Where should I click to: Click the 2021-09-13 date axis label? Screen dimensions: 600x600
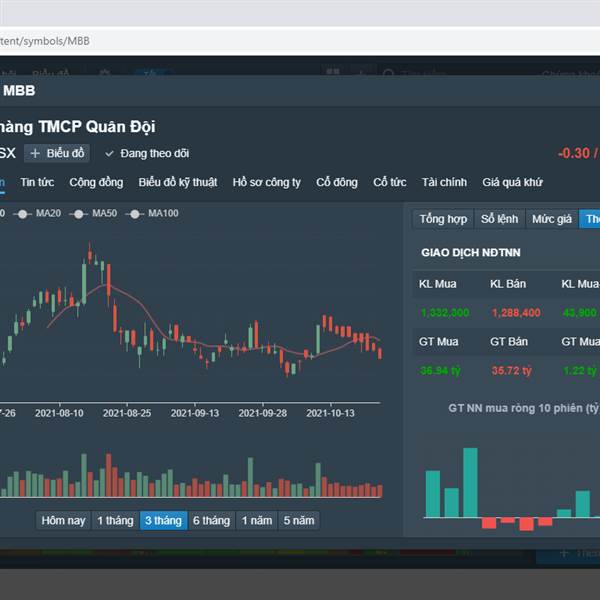195,413
